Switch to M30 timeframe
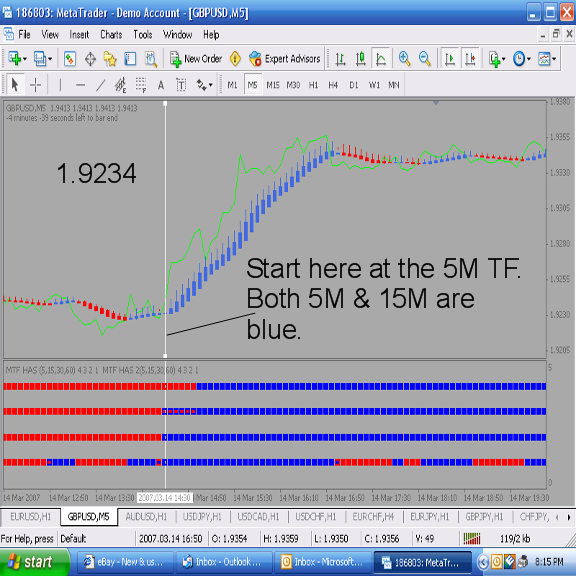Viewport: 576px width, 576px height. (293, 85)
